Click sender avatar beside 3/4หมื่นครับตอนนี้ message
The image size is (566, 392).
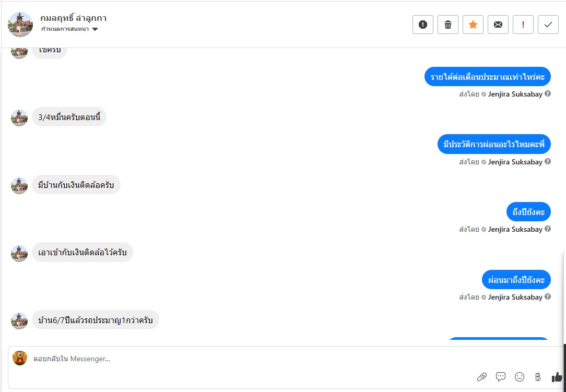(x=19, y=117)
